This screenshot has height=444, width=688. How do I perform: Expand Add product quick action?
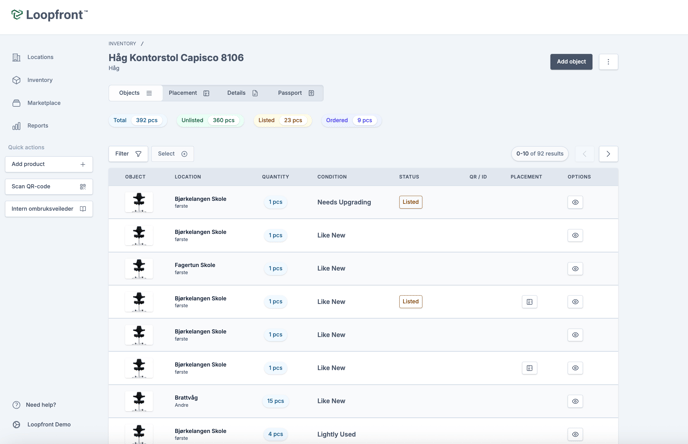coord(48,164)
